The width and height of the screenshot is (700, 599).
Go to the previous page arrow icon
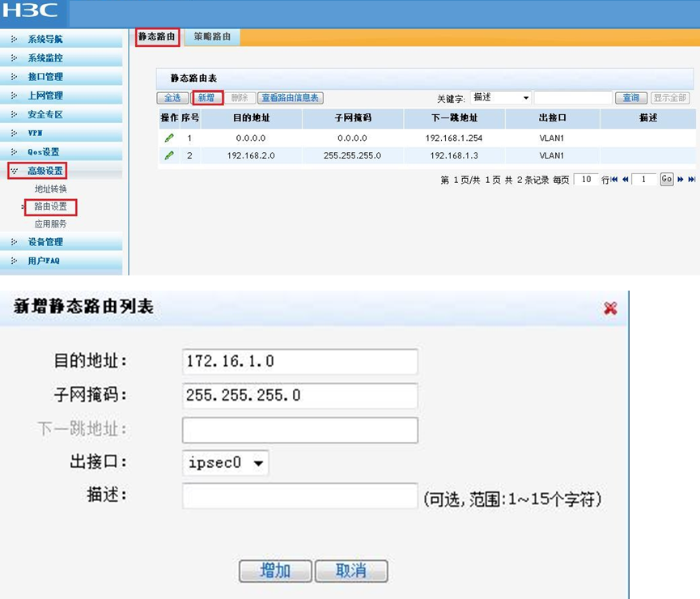(626, 179)
